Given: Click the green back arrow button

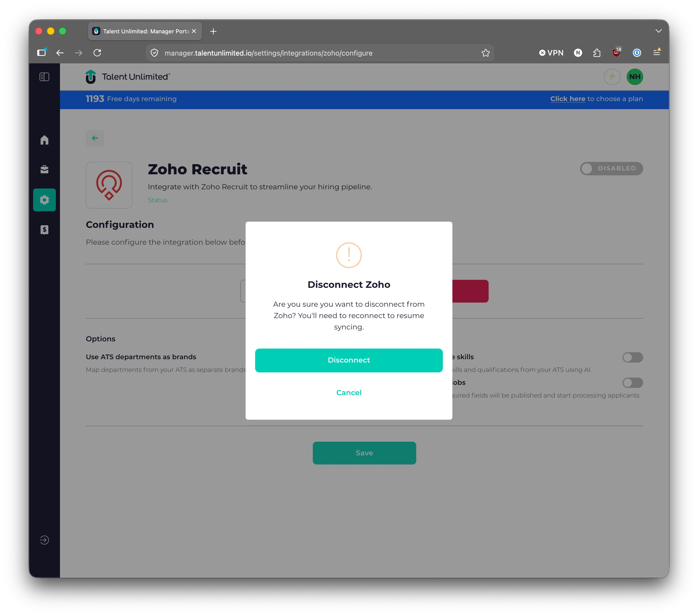Looking at the screenshot, I should pos(95,138).
